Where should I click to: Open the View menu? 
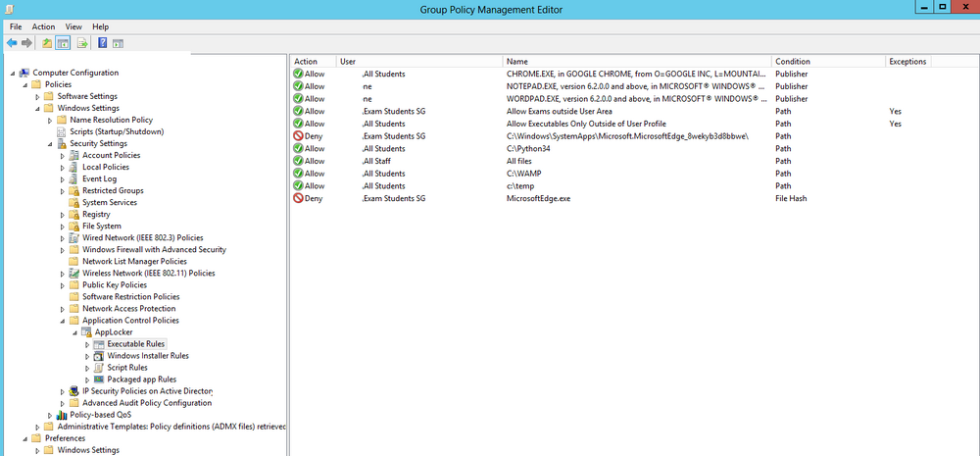73,26
